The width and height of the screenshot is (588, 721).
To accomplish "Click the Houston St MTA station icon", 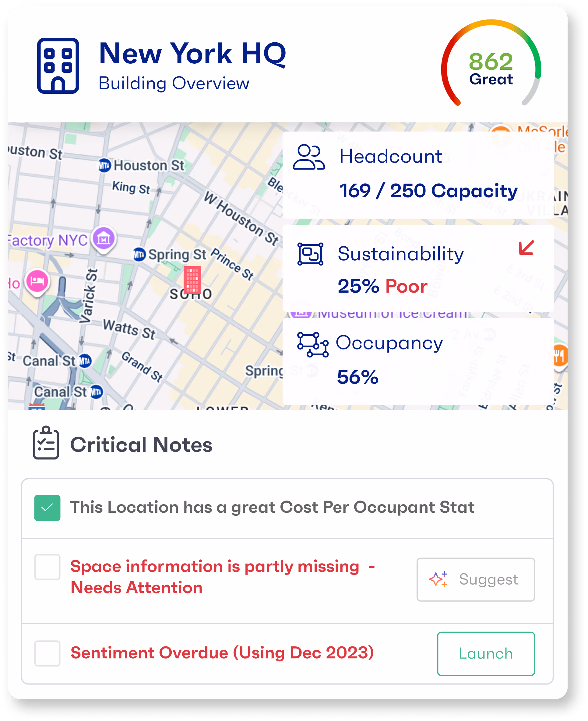I will tap(104, 166).
